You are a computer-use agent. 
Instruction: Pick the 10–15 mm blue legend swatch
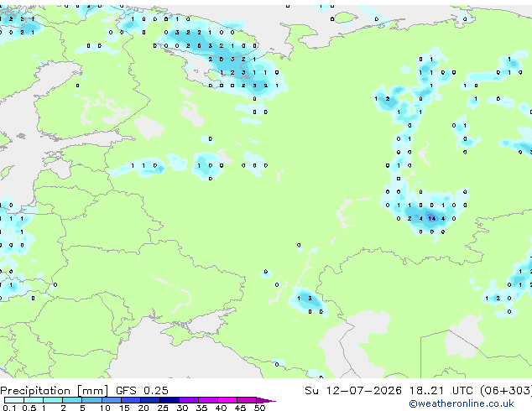pyautogui.click(x=111, y=400)
